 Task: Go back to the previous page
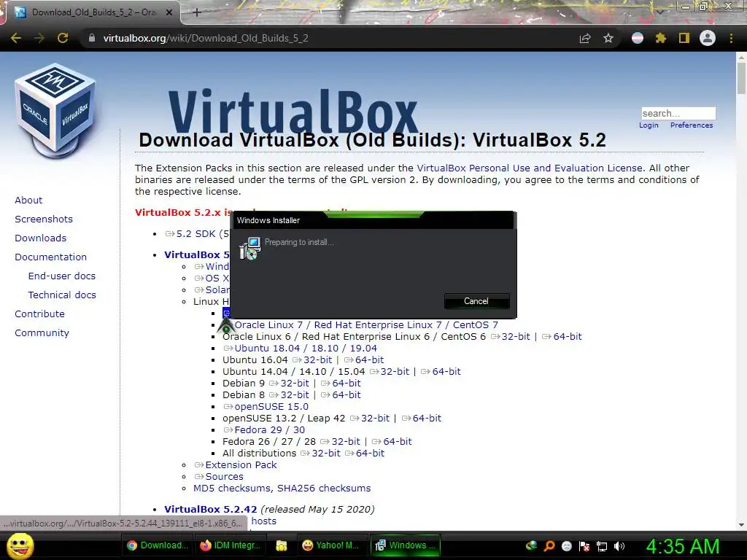tap(16, 38)
